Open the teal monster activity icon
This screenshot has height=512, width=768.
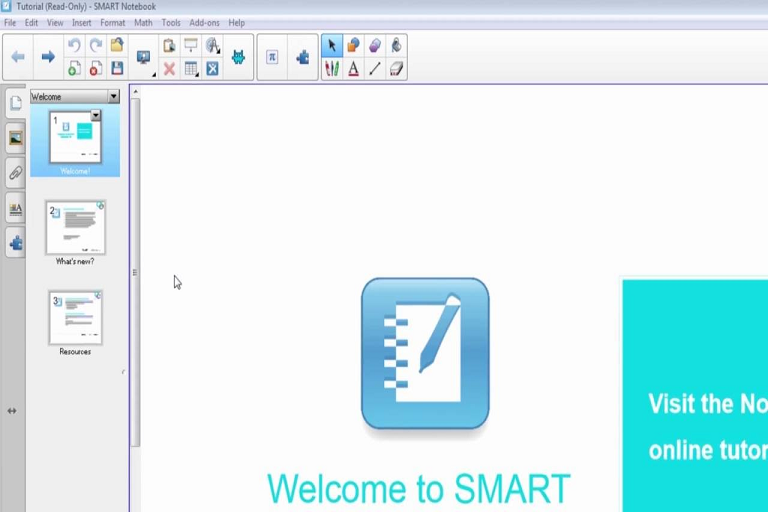(x=239, y=57)
